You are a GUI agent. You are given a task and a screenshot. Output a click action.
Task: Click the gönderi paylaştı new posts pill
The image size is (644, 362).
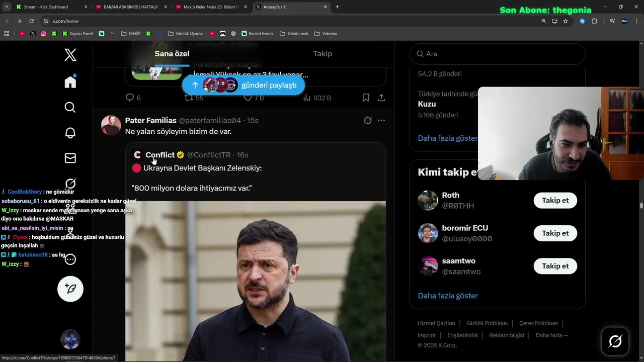click(244, 85)
